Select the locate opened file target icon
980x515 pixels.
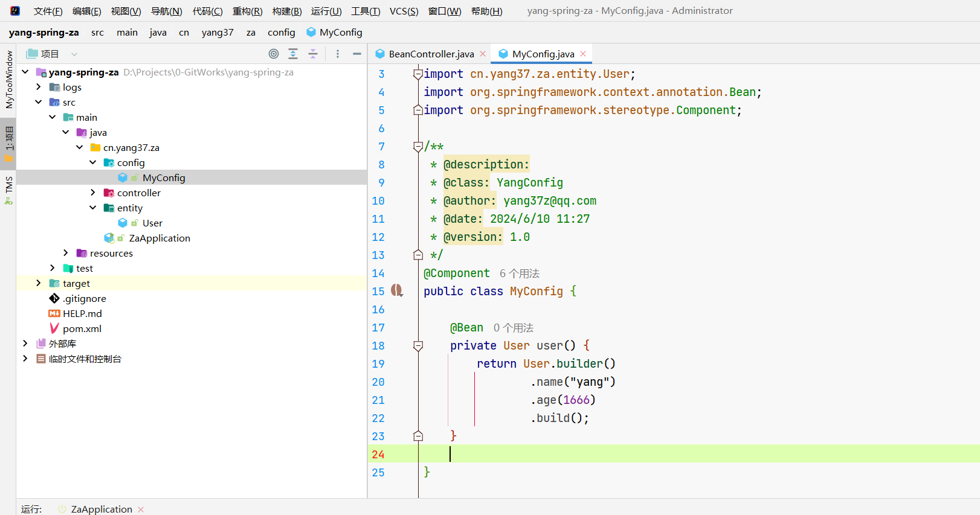274,54
